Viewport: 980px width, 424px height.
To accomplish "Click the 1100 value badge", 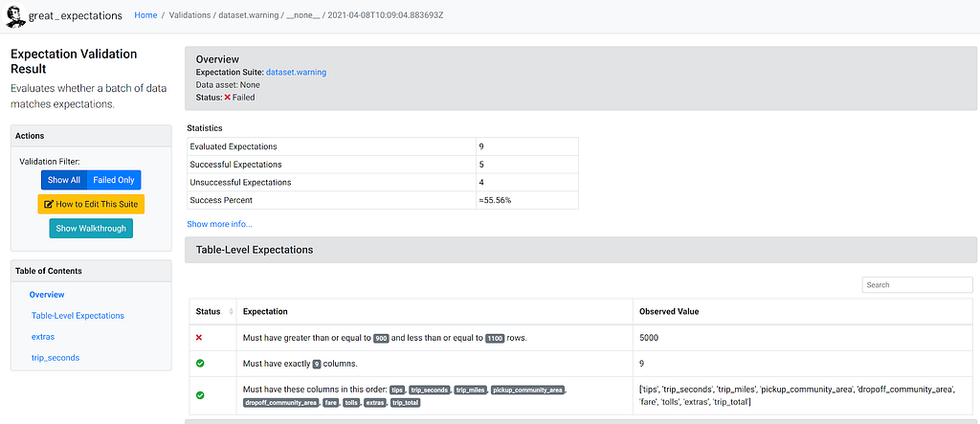I will 495,338.
